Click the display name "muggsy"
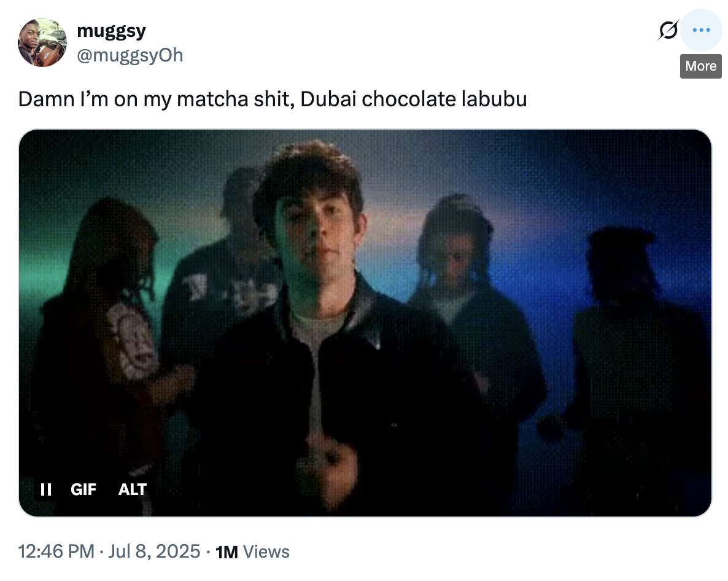 click(112, 31)
